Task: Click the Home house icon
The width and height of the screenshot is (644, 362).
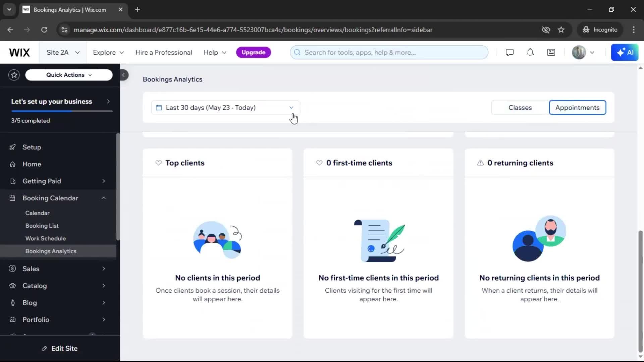Action: tap(12, 164)
